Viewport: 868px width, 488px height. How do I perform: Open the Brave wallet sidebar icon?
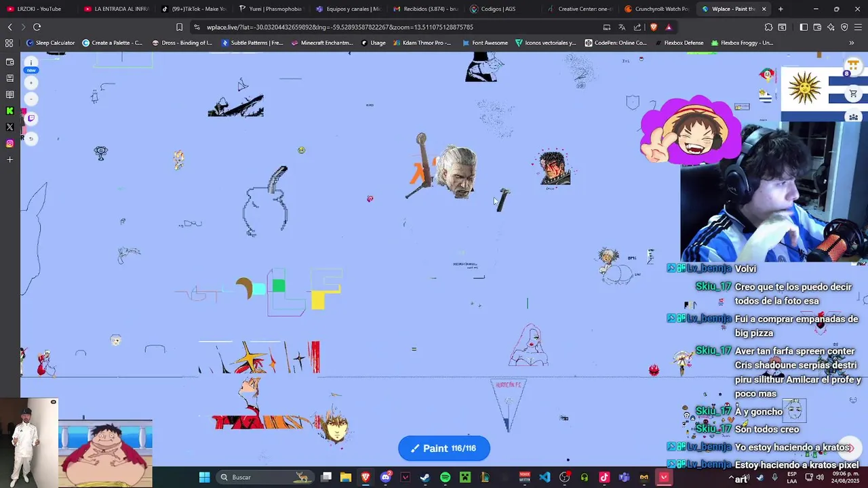(9, 62)
